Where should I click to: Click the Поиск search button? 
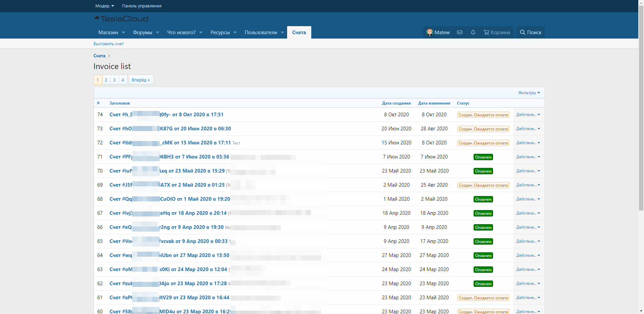(530, 33)
